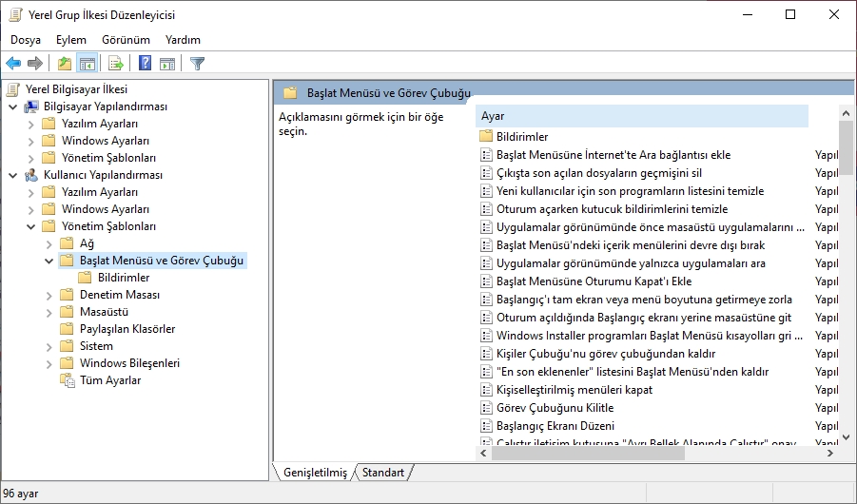
Task: Expand Yönetim Şablonları under Bilgisayar Yapılandırması
Action: coord(31,158)
